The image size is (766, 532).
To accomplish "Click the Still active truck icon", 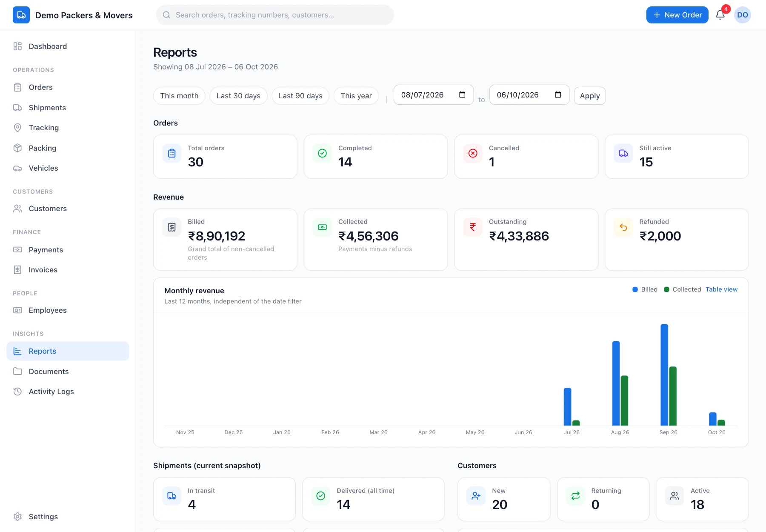I will point(623,153).
